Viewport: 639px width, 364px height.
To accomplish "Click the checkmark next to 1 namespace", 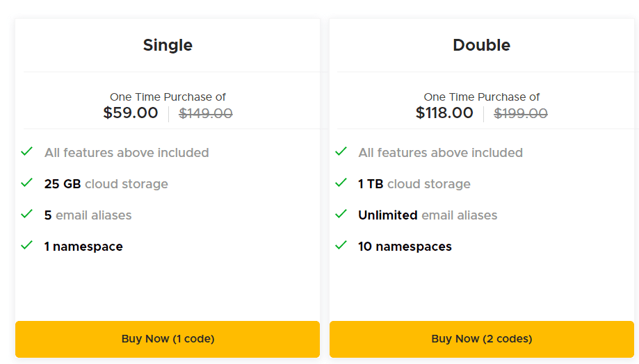I will [27, 245].
